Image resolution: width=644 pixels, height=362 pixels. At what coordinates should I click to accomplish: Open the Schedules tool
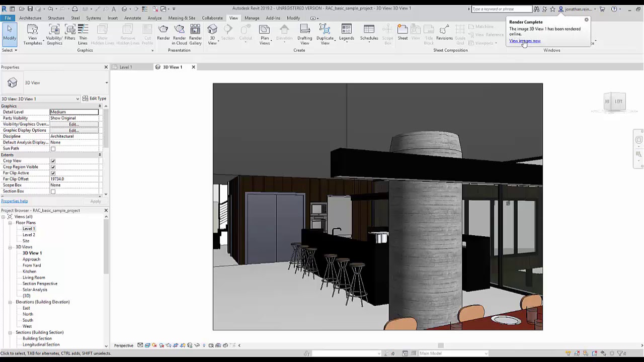pyautogui.click(x=369, y=33)
